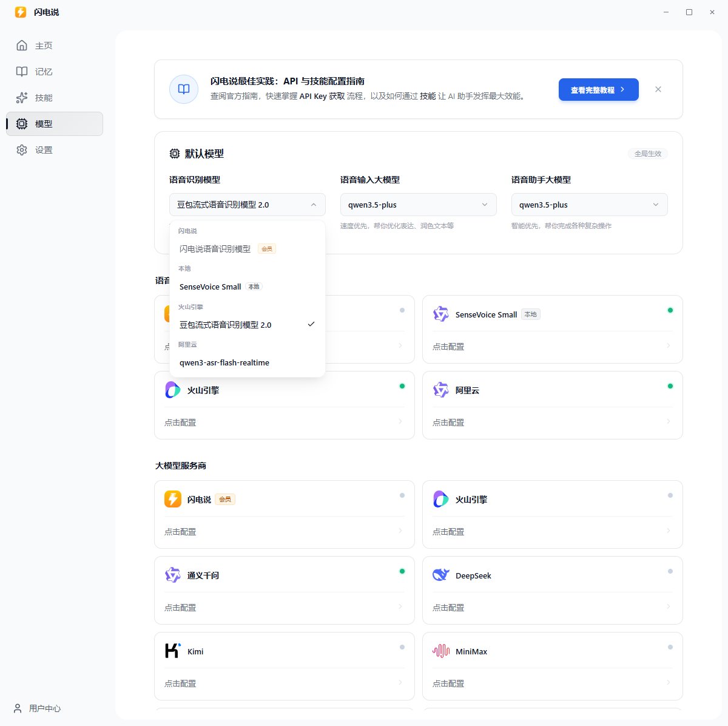
Task: Click the sparkle icon beside 技能
Action: click(22, 98)
